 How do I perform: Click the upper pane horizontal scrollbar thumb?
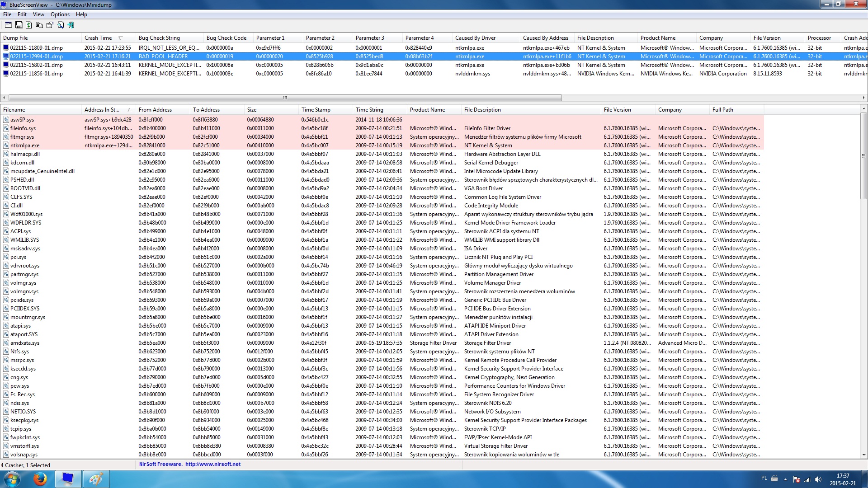tap(285, 98)
